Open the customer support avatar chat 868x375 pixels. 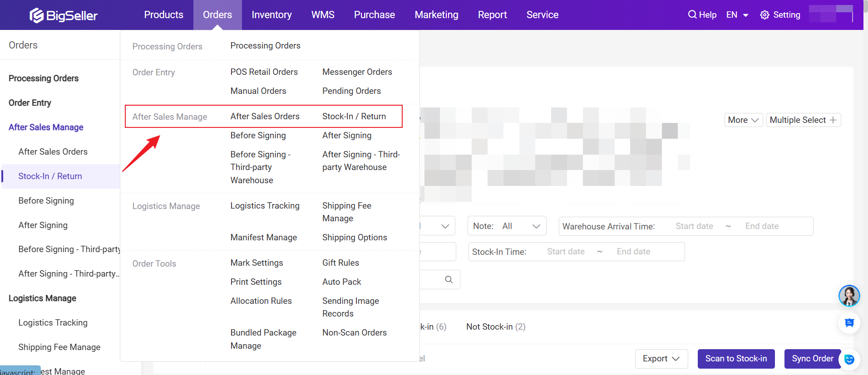pyautogui.click(x=848, y=296)
